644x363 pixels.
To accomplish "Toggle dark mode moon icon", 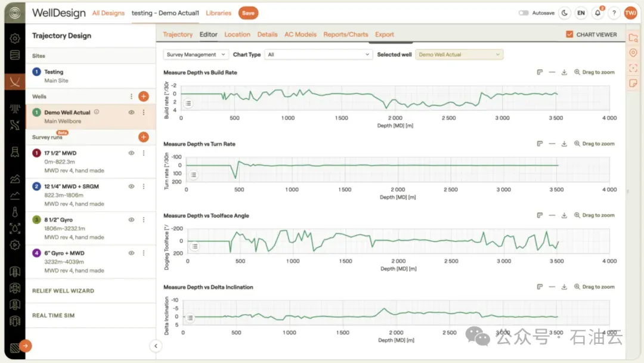I will click(x=565, y=13).
